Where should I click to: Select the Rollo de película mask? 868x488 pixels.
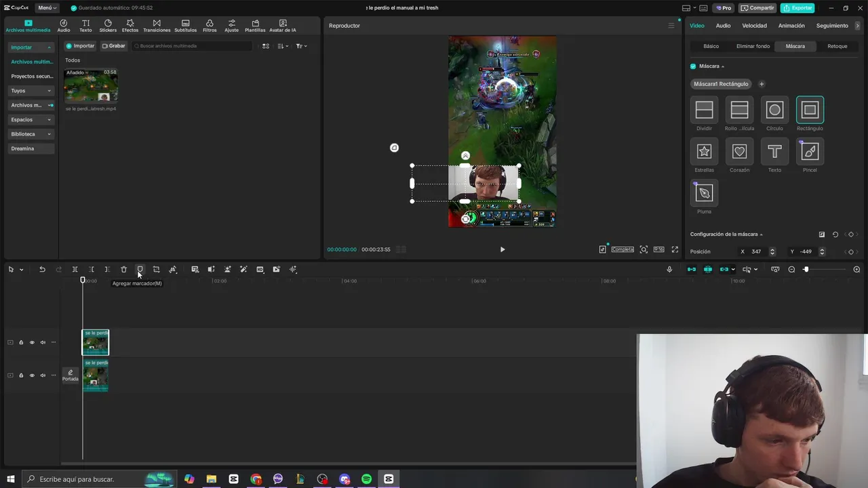pyautogui.click(x=739, y=110)
